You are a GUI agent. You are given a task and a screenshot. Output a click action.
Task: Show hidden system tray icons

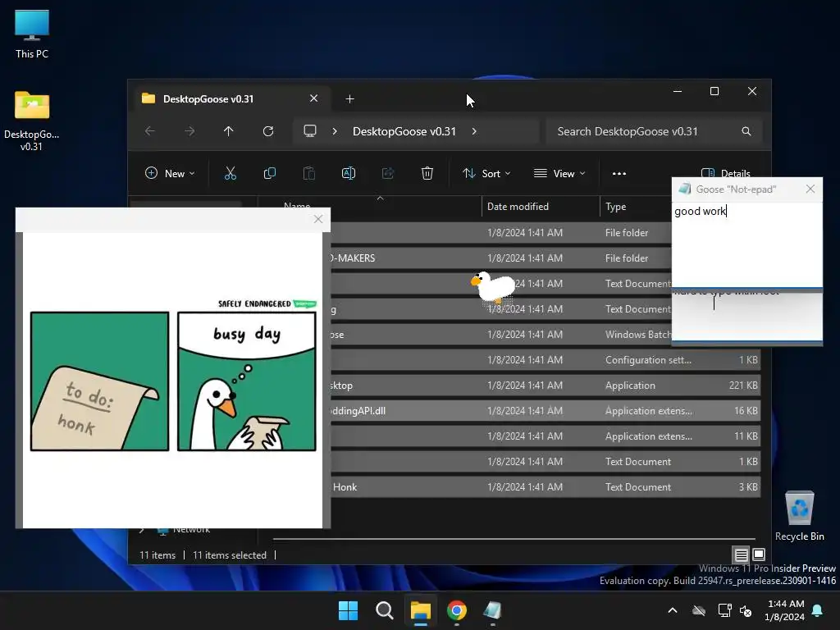pyautogui.click(x=673, y=610)
